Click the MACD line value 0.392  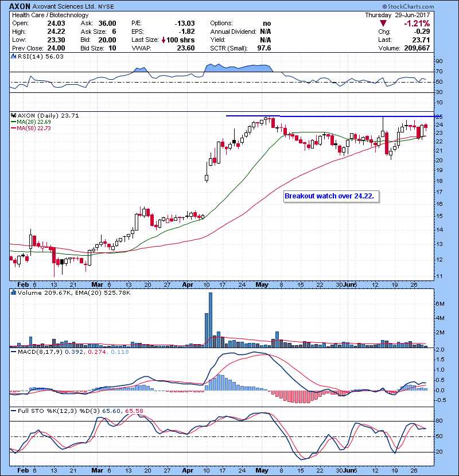[74, 352]
